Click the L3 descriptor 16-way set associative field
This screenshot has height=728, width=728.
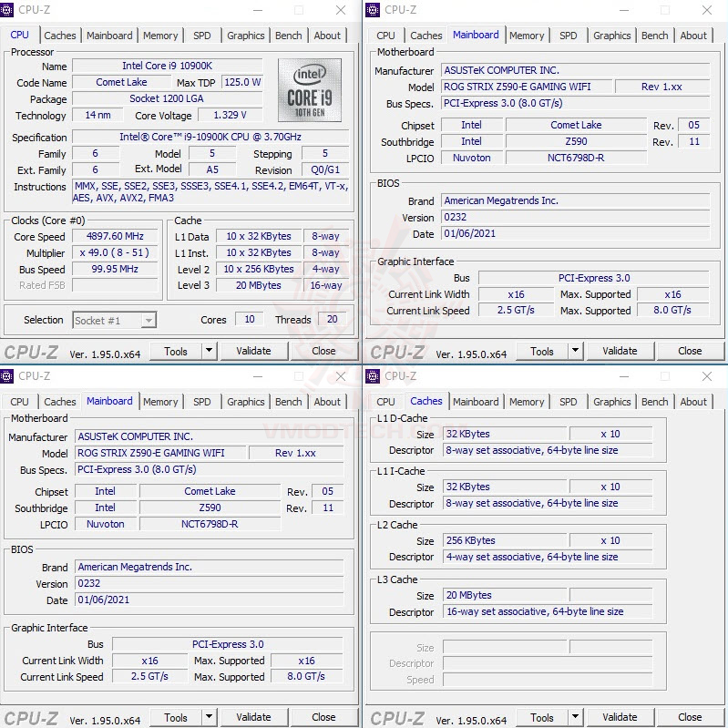coord(548,611)
